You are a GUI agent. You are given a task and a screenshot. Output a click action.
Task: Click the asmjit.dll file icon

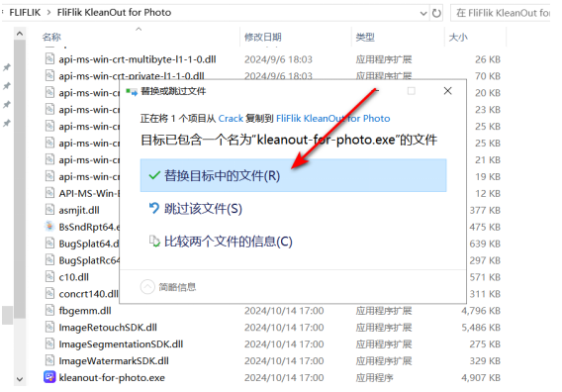(49, 210)
